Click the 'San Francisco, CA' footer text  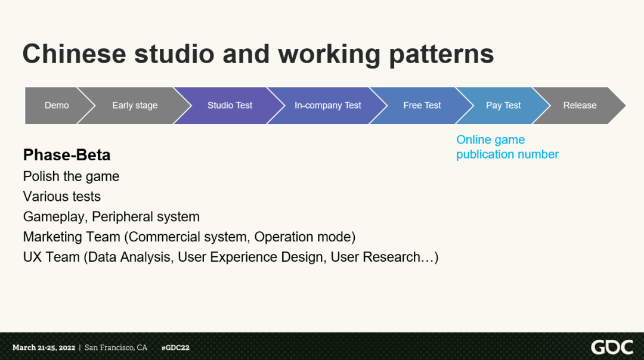(116, 347)
